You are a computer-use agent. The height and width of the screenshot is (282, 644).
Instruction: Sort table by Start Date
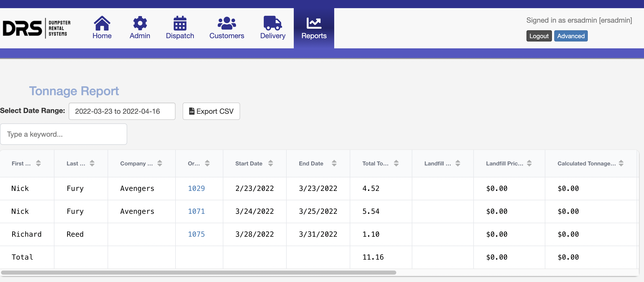pyautogui.click(x=271, y=163)
